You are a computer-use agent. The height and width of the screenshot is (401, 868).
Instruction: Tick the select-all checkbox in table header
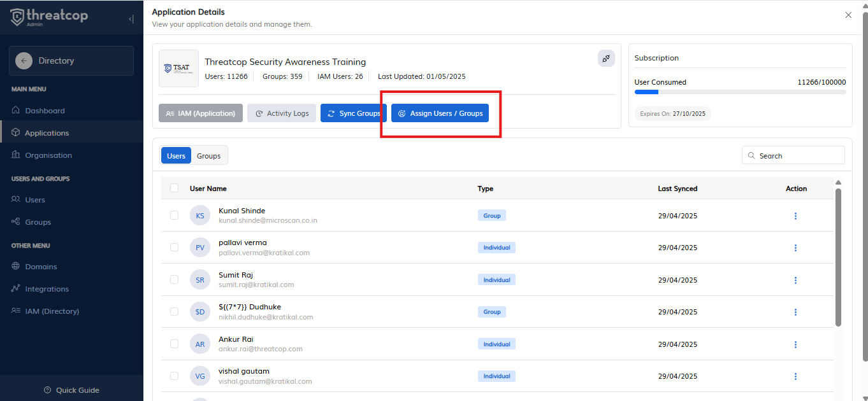pos(175,188)
